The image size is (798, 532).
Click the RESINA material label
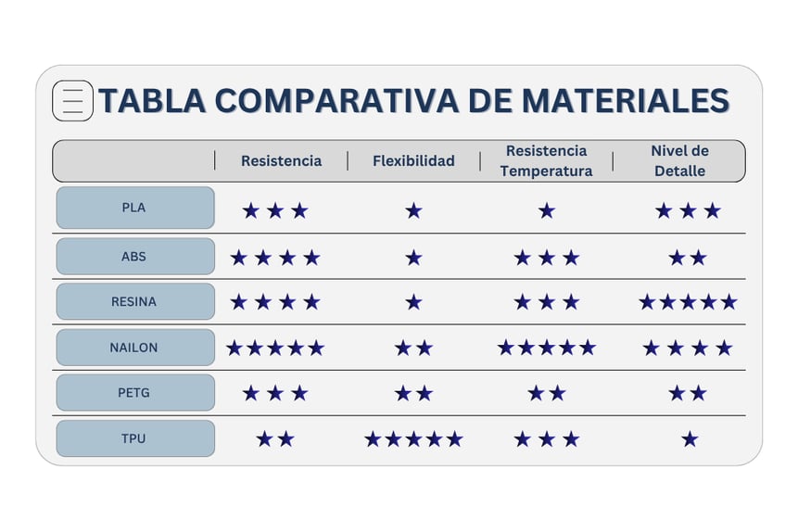tap(135, 302)
